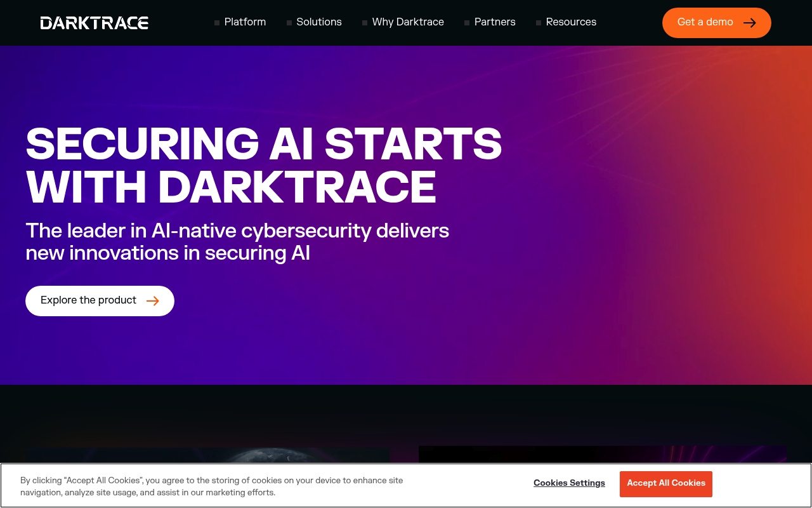
Task: Click the square bullet beside Partners
Action: click(x=467, y=23)
